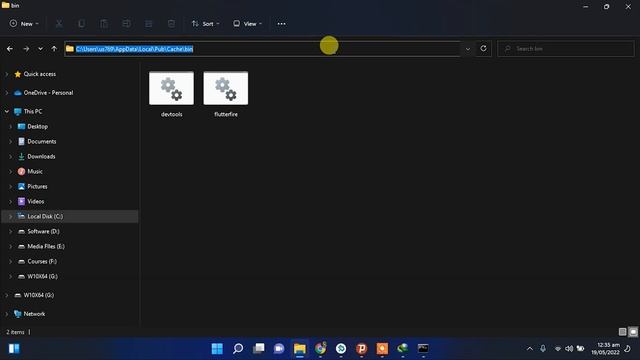Viewport: 640px width, 360px height.
Task: Open the P app on taskbar
Action: (362, 349)
